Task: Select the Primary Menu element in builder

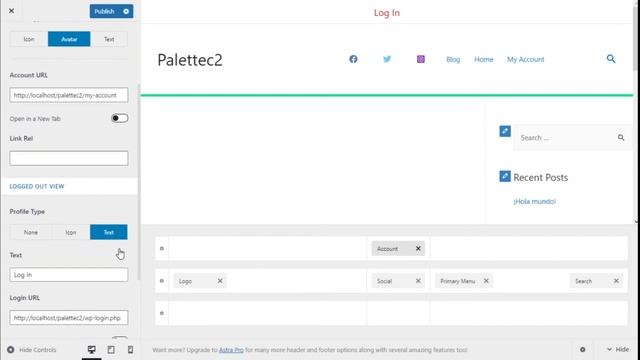Action: [x=458, y=281]
